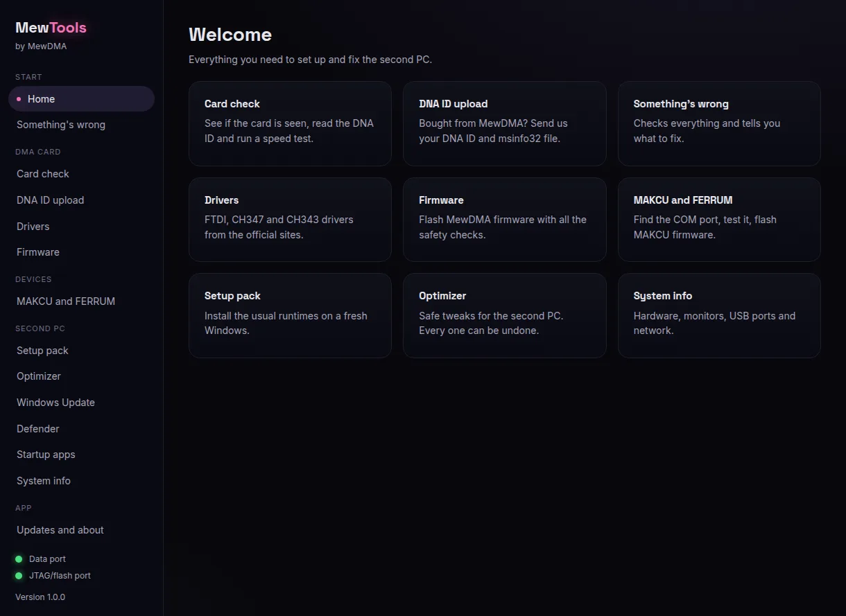Open the Firmware card
Image resolution: width=846 pixels, height=616 pixels.
(x=505, y=220)
